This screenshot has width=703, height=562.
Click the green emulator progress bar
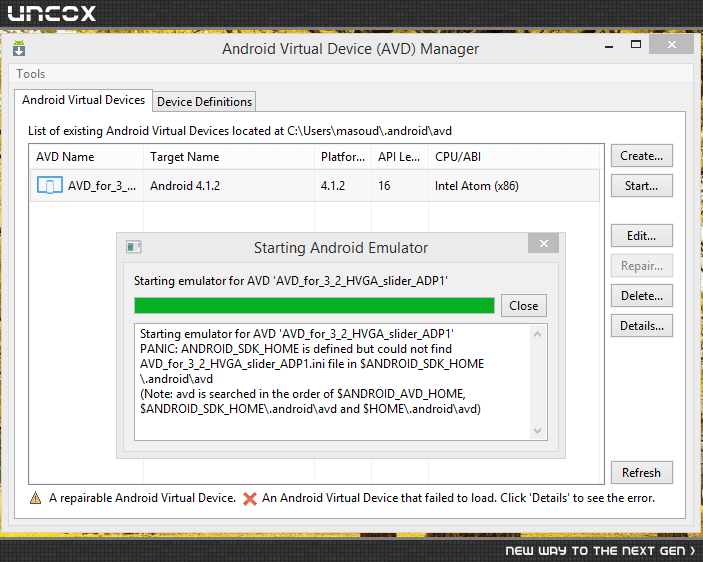tap(314, 306)
